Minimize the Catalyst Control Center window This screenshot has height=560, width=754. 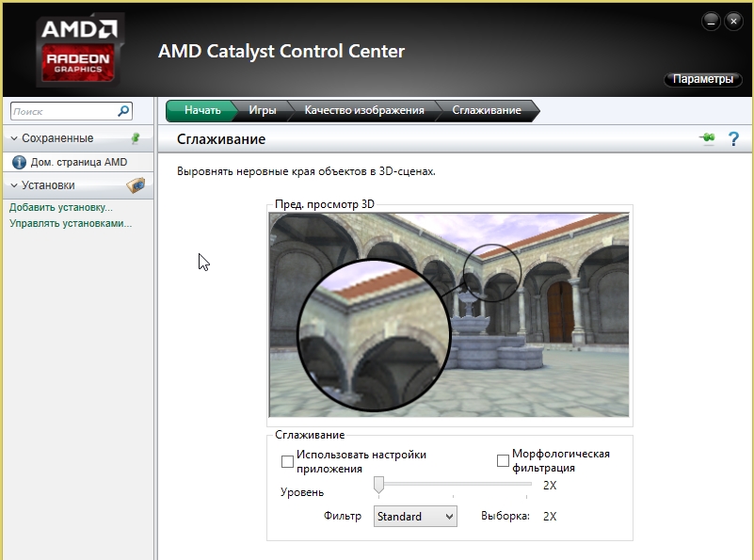(x=711, y=21)
